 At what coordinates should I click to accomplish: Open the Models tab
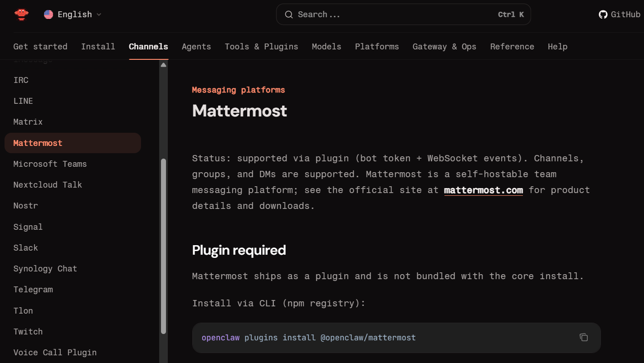click(x=327, y=47)
